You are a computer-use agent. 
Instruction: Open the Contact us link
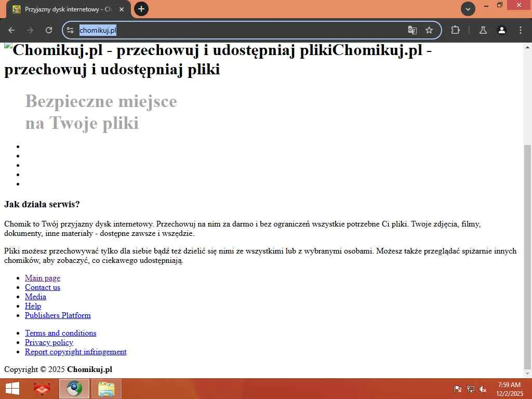(43, 287)
